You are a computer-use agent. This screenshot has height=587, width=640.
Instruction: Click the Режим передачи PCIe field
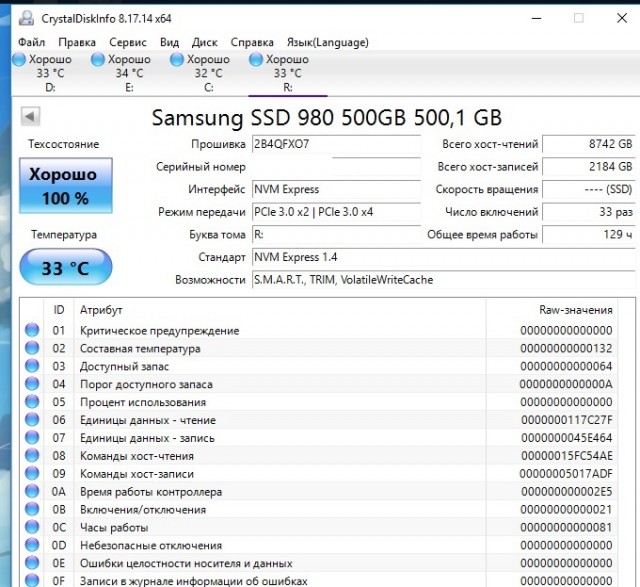coord(336,212)
